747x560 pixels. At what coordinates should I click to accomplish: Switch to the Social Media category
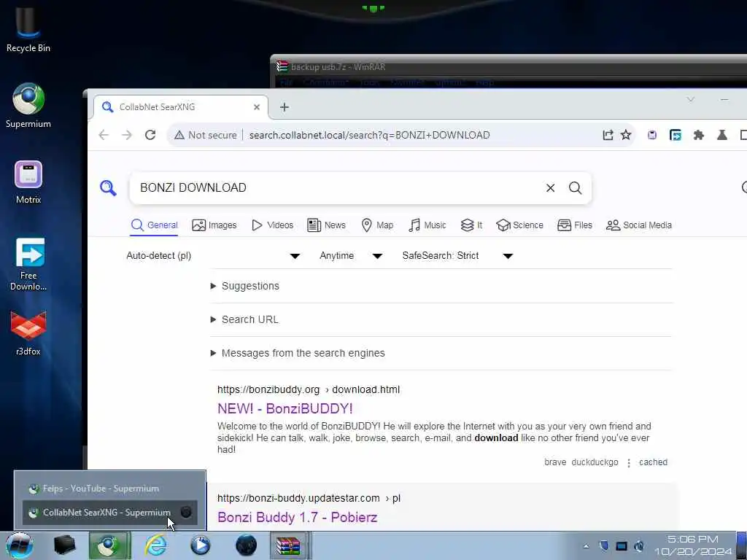click(x=639, y=225)
